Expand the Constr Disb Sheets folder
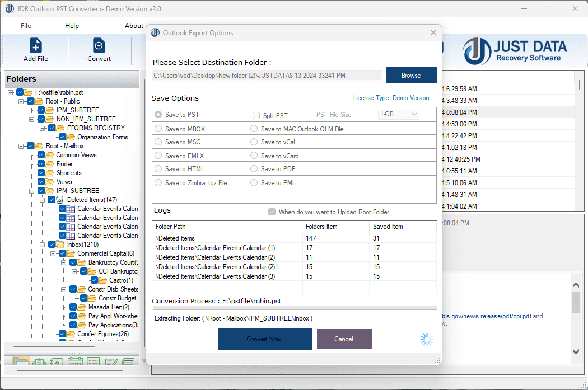The height and width of the screenshot is (390, 588). tap(63, 289)
